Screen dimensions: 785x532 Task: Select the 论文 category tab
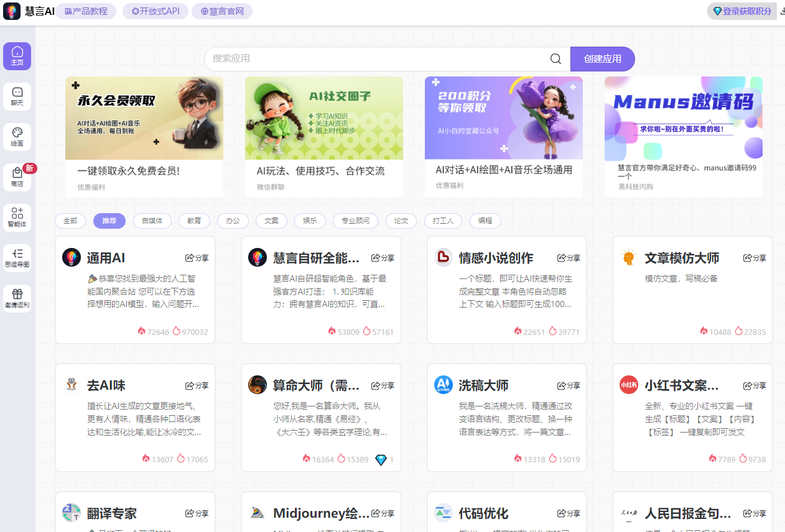(401, 221)
